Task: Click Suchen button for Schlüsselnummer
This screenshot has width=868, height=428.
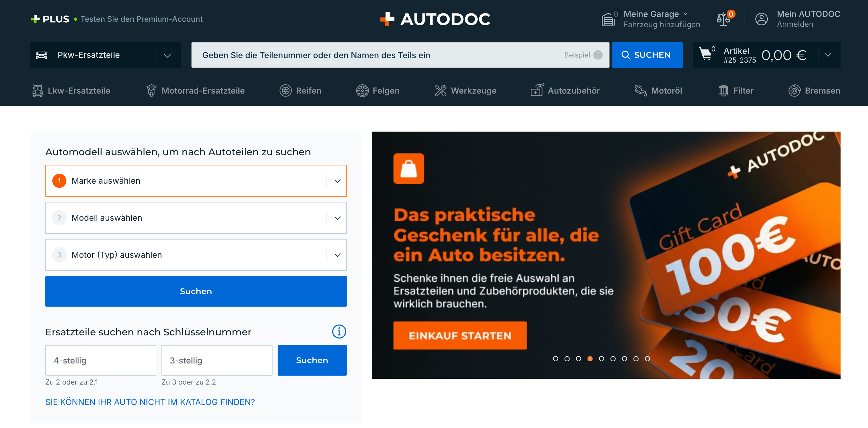Action: (x=312, y=360)
